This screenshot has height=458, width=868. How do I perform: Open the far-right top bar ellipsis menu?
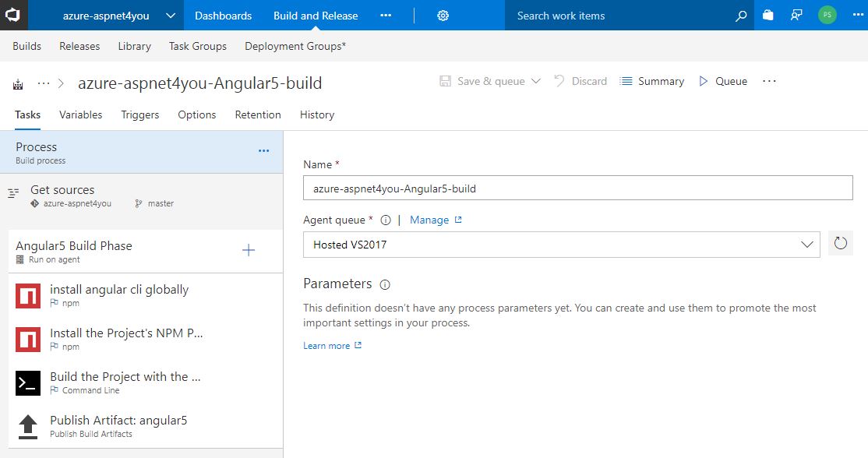(x=858, y=15)
